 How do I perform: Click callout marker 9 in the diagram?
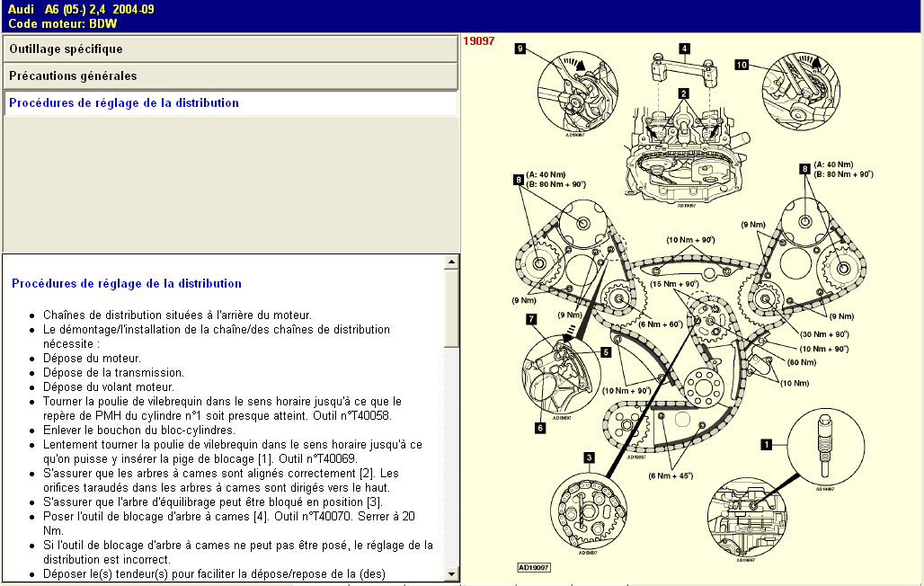(520, 49)
